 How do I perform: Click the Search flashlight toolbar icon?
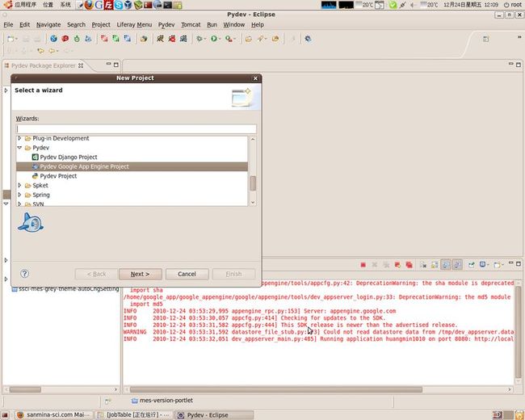260,39
